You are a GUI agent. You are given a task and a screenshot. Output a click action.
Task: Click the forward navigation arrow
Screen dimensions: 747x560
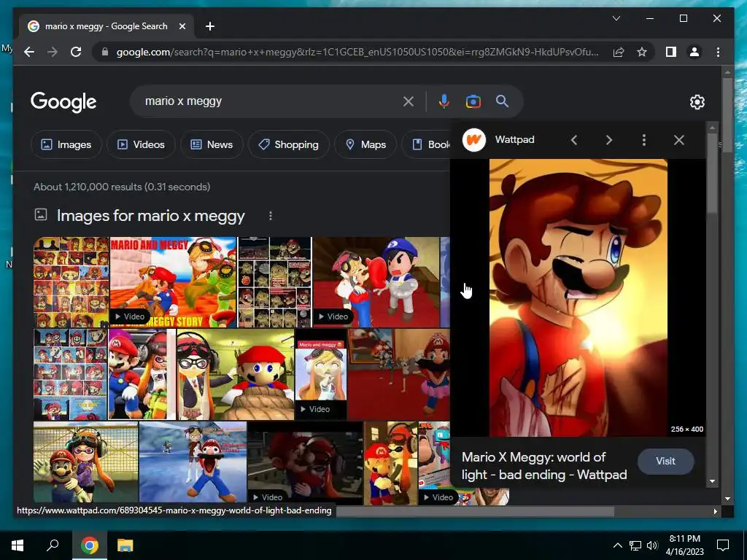click(x=53, y=52)
